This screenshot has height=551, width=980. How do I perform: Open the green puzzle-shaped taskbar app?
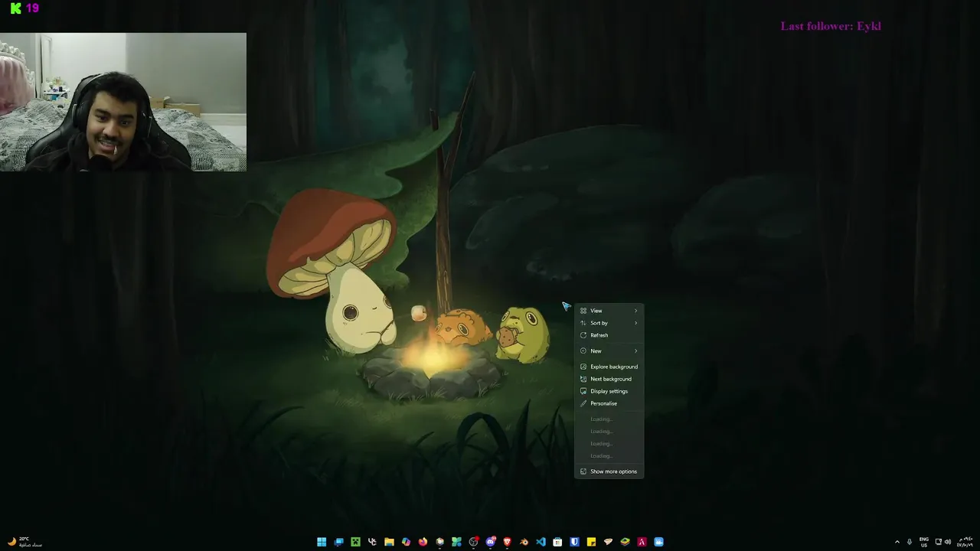[x=456, y=542]
